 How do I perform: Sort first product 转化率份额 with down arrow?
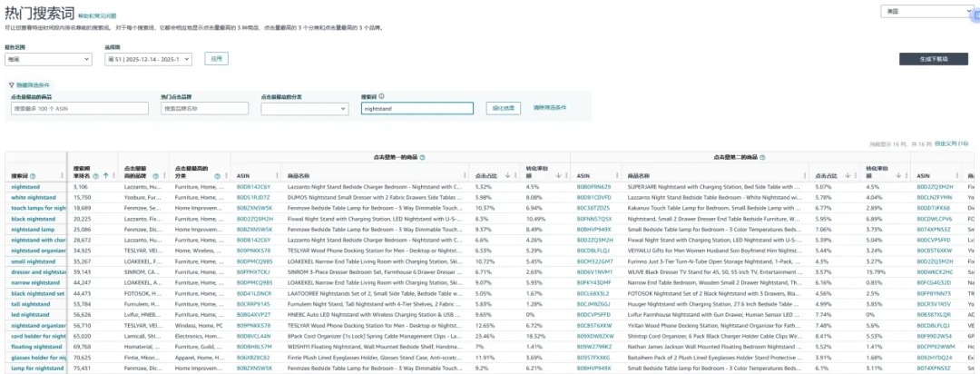coord(557,176)
